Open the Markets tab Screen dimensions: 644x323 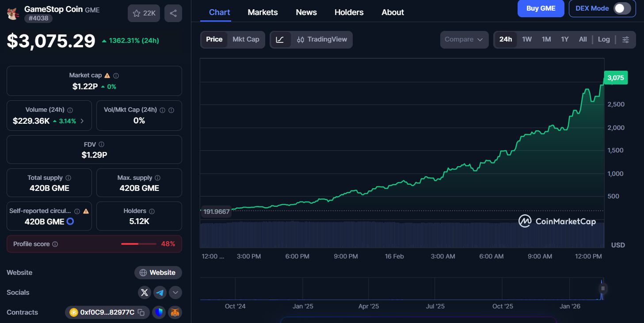coord(263,12)
